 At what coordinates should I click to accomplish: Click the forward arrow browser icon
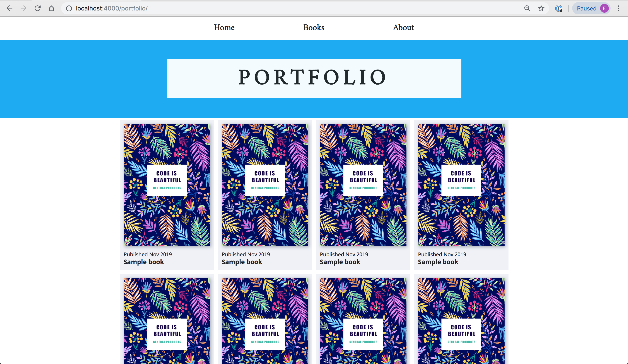tap(24, 8)
